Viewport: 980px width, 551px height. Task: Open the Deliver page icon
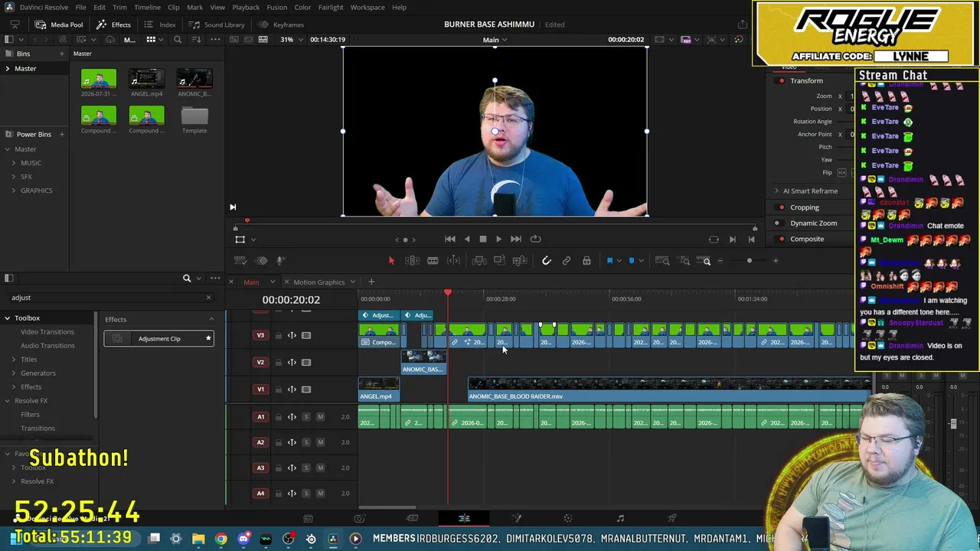coord(672,519)
